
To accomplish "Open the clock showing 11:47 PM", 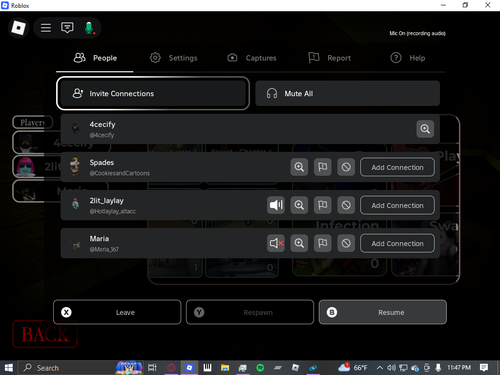I will pos(459,367).
